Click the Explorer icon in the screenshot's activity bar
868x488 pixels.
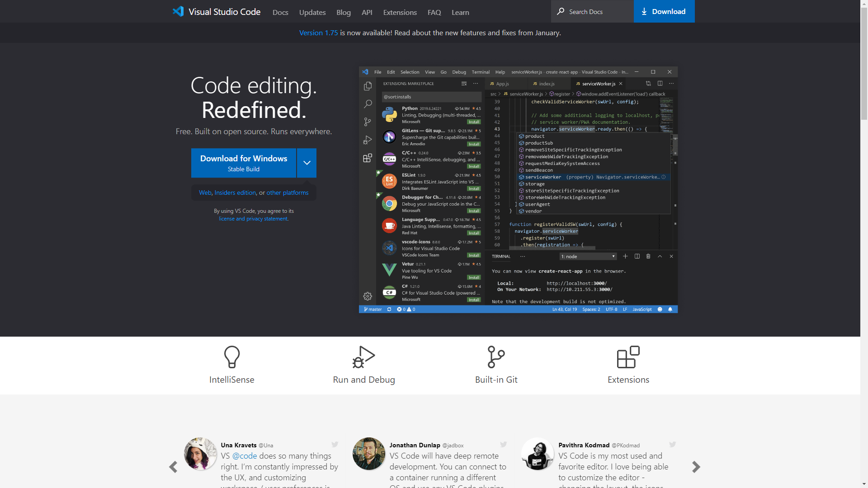pyautogui.click(x=368, y=86)
